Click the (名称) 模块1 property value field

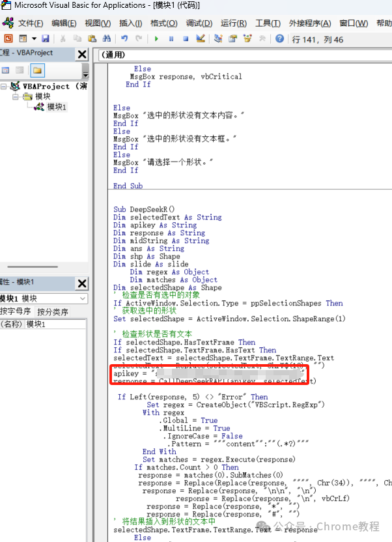[55, 324]
